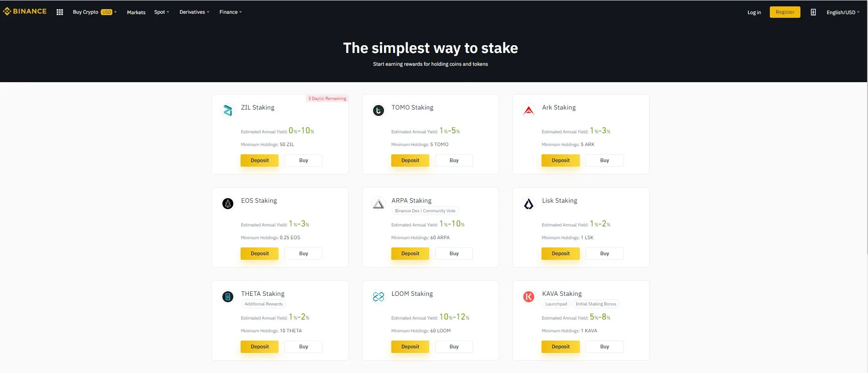Click the Ark coin logo
Image resolution: width=868 pixels, height=373 pixels.
point(529,110)
